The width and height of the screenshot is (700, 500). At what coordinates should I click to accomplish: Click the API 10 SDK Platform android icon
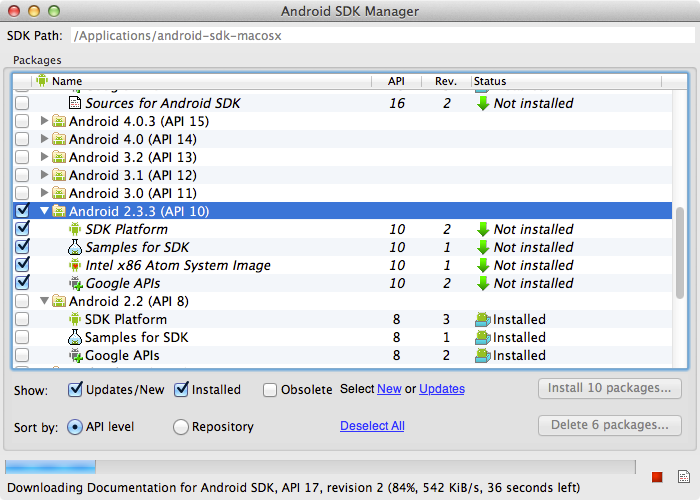75,229
